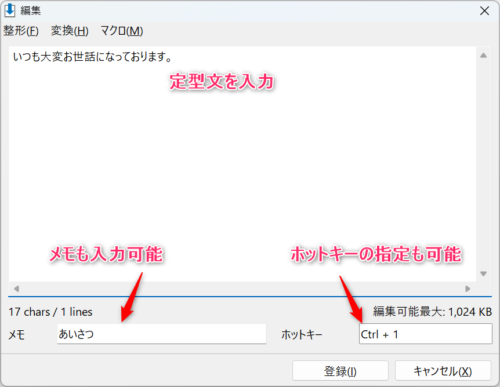Click the vertical scrollbar up arrow

(x=483, y=55)
